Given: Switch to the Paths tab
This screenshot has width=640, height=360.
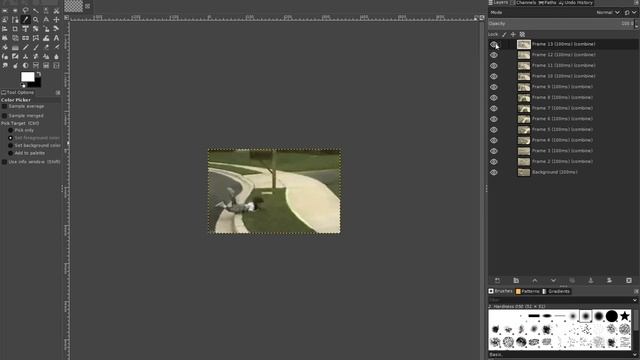Looking at the screenshot, I should click(x=547, y=2).
